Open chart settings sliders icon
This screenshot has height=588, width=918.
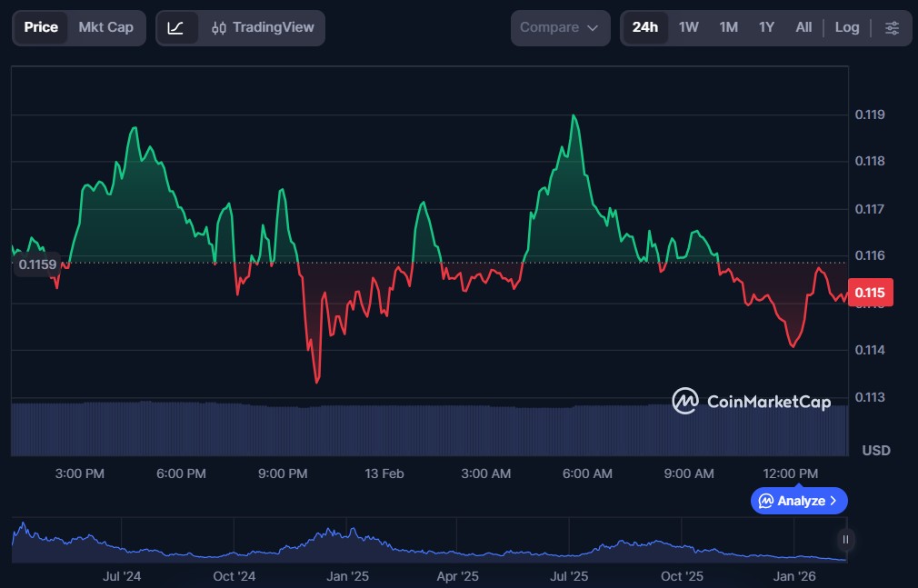[892, 28]
